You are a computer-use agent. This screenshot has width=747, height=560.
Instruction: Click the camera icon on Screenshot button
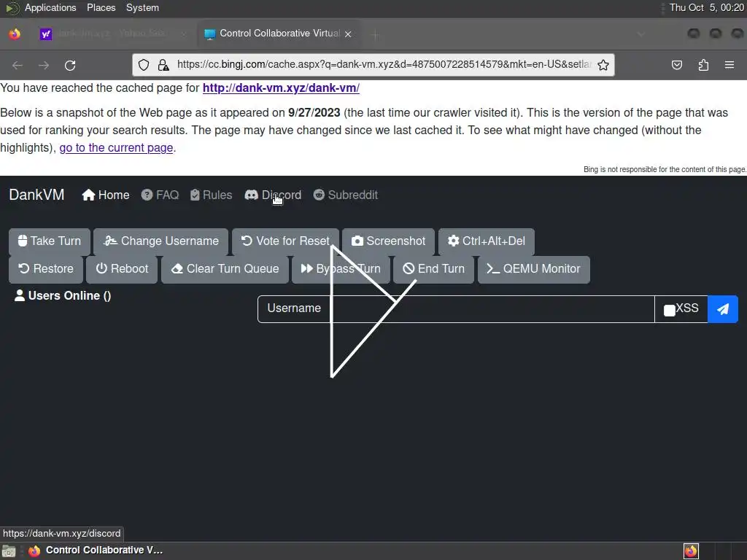pyautogui.click(x=357, y=241)
